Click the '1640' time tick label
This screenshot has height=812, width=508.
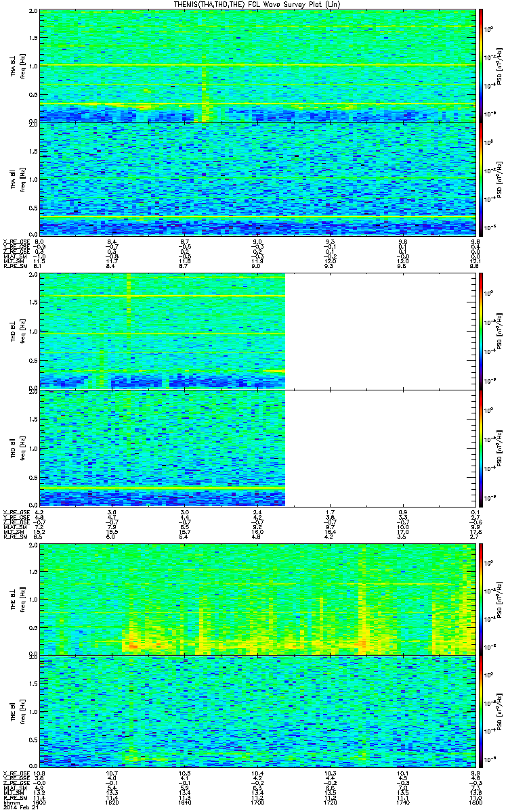184,803
